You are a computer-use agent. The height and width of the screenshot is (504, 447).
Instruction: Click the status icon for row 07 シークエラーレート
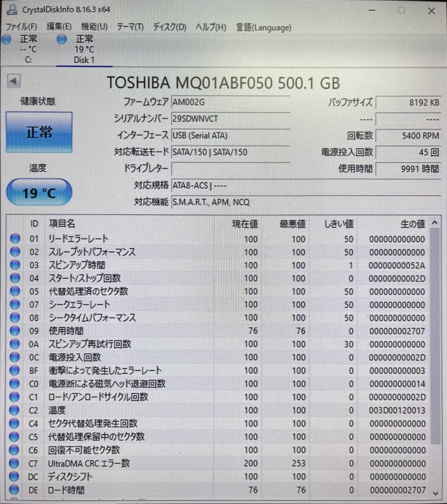point(15,304)
